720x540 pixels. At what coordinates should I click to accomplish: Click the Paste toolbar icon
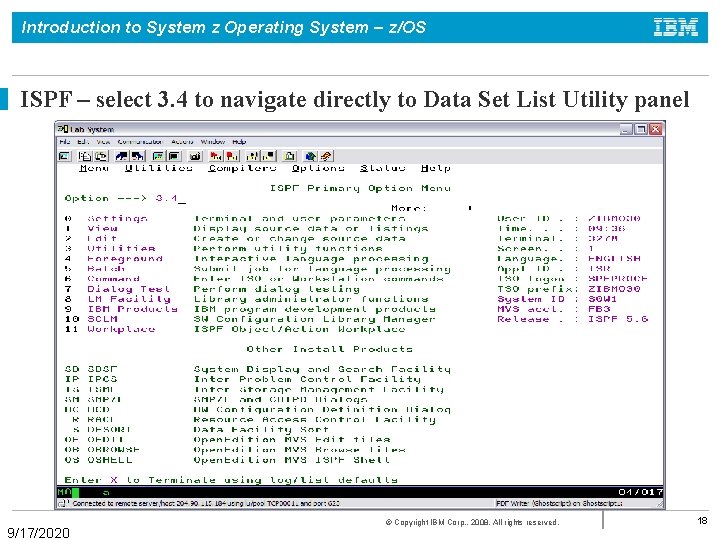tap(101, 156)
